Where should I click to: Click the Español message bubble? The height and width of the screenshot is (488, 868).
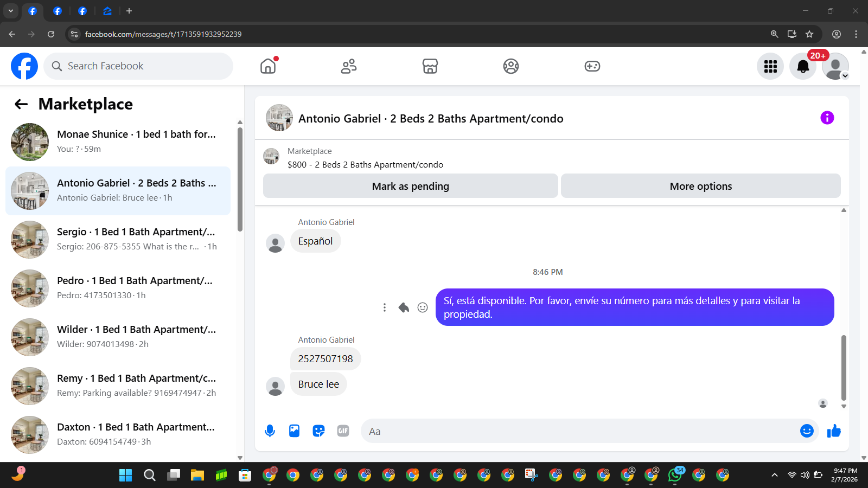(x=315, y=241)
